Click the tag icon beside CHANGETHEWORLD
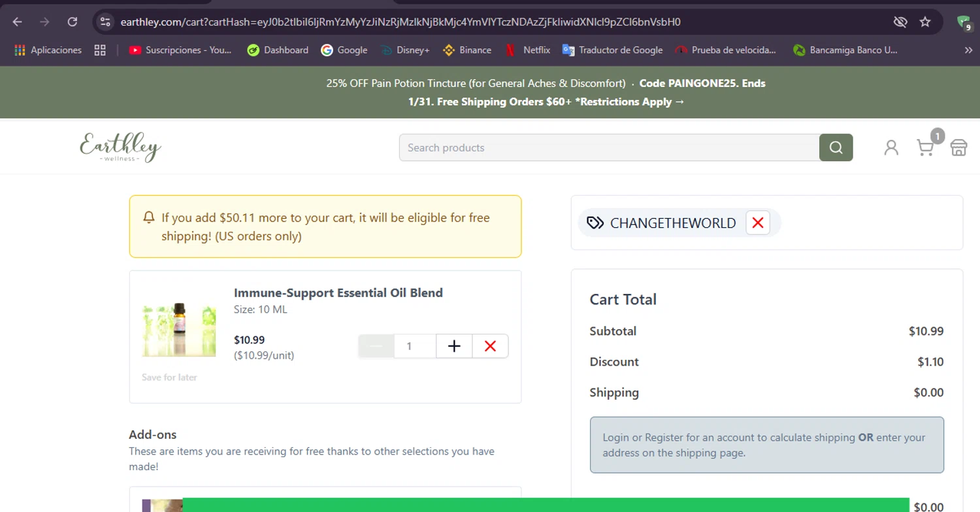 pyautogui.click(x=595, y=223)
